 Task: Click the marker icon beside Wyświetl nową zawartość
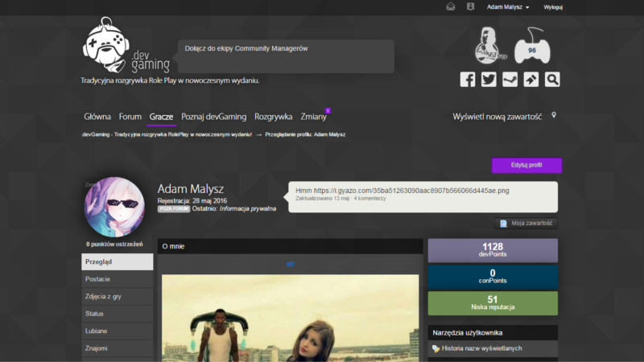(x=554, y=115)
